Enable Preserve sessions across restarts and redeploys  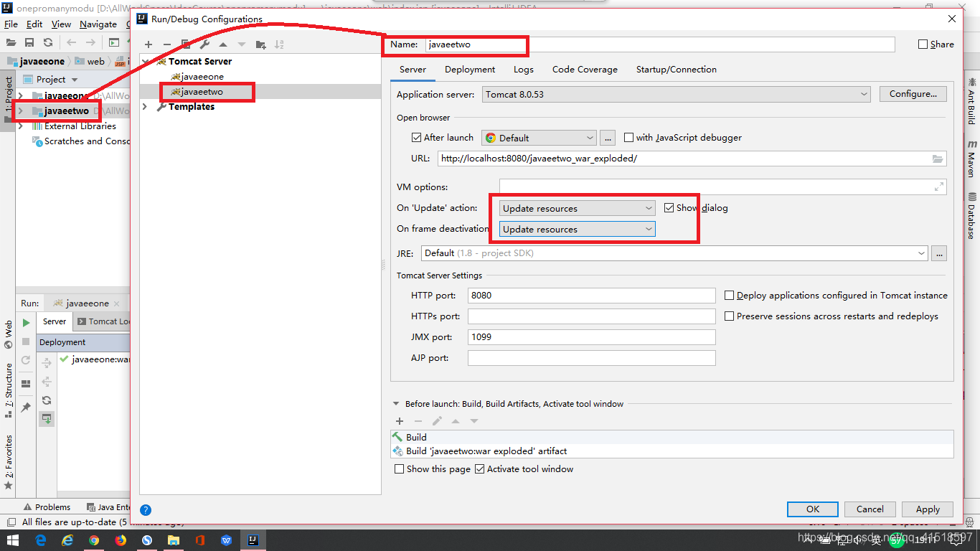pyautogui.click(x=729, y=316)
